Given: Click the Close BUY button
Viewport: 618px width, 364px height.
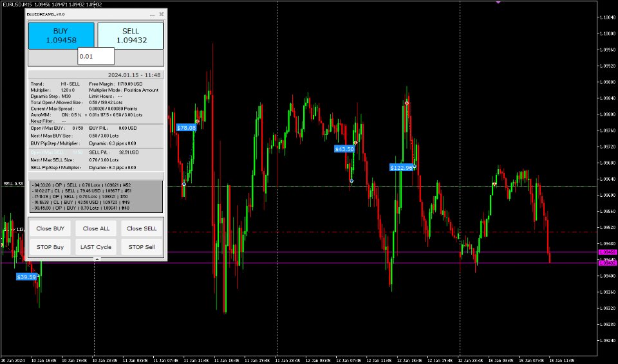Looking at the screenshot, I should (50, 228).
